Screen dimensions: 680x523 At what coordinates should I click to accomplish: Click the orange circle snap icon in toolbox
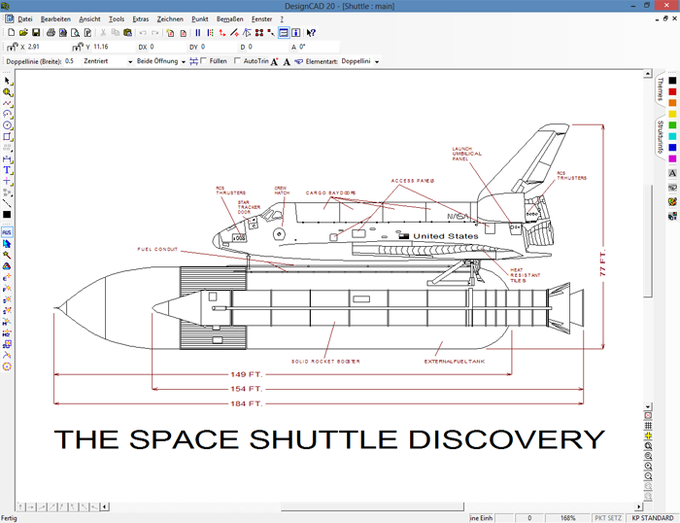click(x=7, y=366)
